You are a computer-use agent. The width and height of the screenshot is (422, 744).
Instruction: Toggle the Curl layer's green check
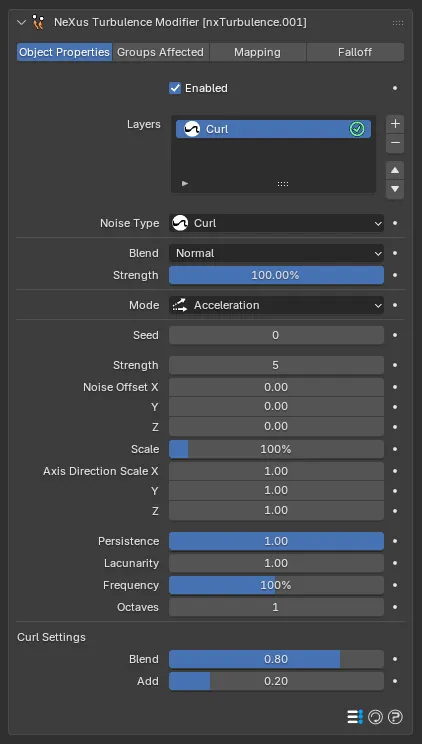coord(357,129)
